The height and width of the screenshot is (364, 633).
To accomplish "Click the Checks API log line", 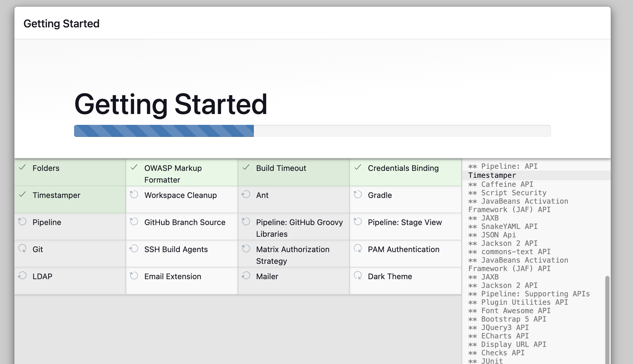I will pyautogui.click(x=497, y=353).
